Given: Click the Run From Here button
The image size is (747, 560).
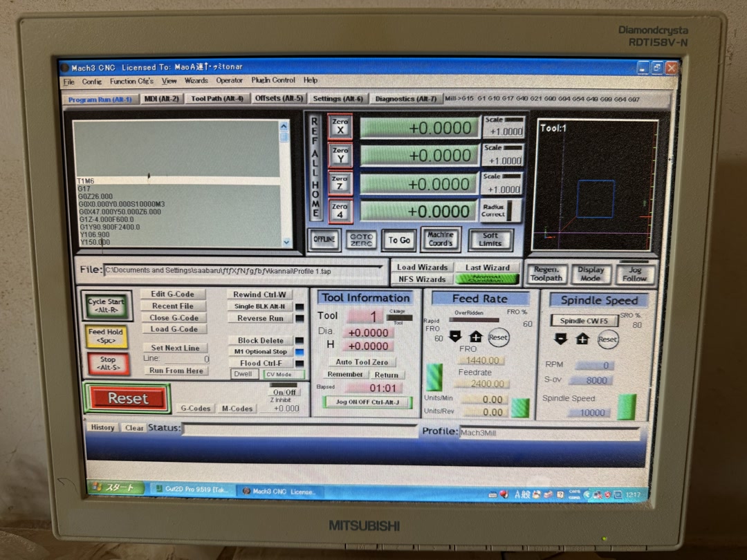Looking at the screenshot, I should 176,371.
